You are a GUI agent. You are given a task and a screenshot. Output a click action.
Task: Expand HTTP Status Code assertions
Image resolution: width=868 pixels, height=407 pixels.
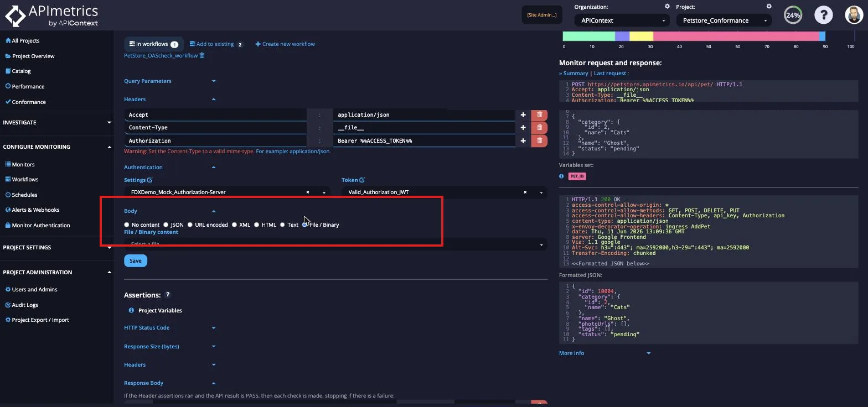tap(170, 328)
